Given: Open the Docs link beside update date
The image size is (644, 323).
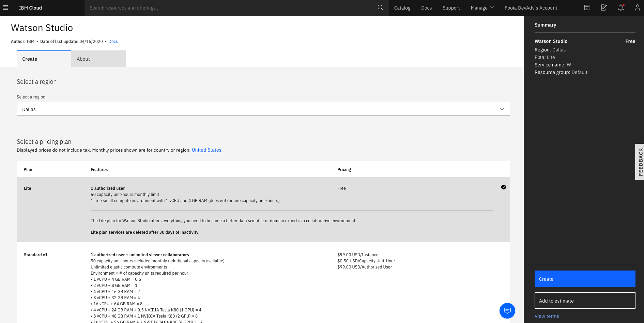Looking at the screenshot, I should click(x=113, y=42).
